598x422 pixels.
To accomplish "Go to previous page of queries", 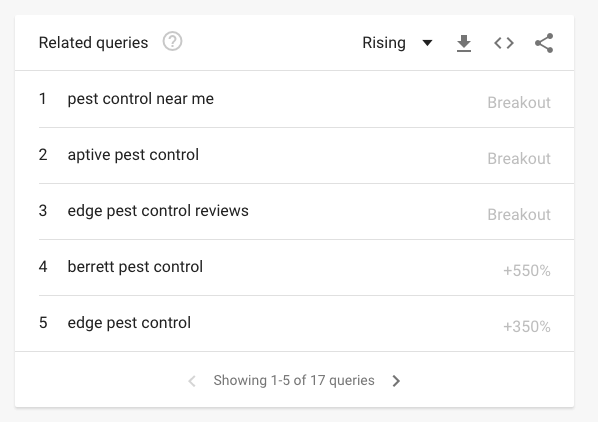I will 192,380.
